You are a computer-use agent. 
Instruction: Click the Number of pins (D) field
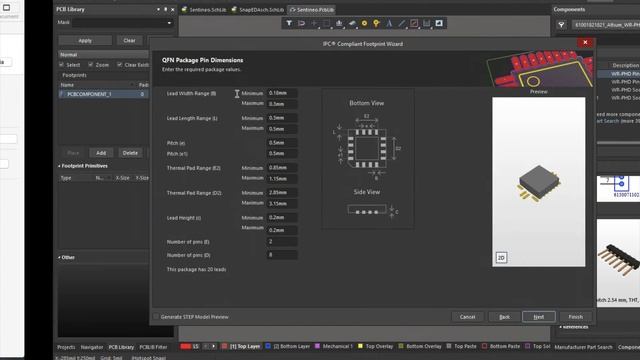(282, 255)
